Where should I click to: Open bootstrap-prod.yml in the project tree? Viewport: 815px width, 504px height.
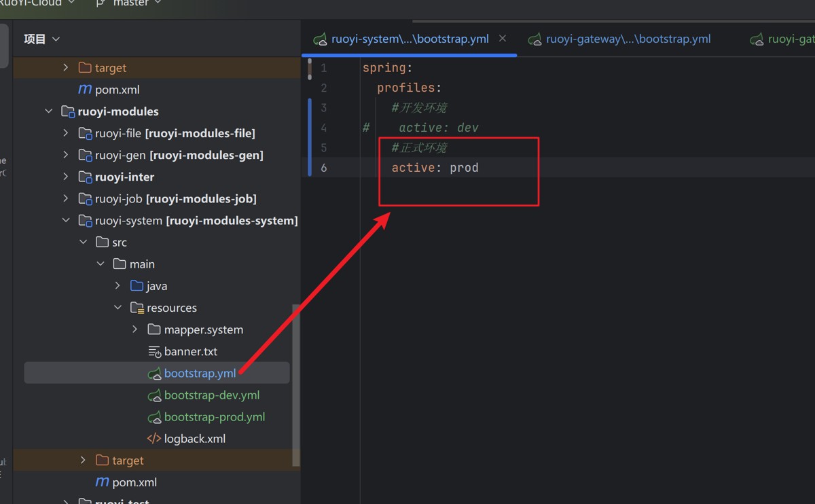(214, 417)
